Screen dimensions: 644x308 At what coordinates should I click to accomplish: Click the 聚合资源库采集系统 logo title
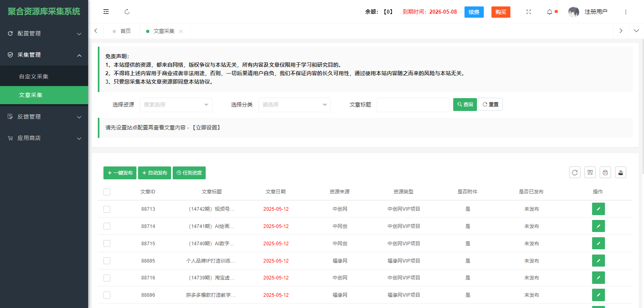tap(44, 12)
